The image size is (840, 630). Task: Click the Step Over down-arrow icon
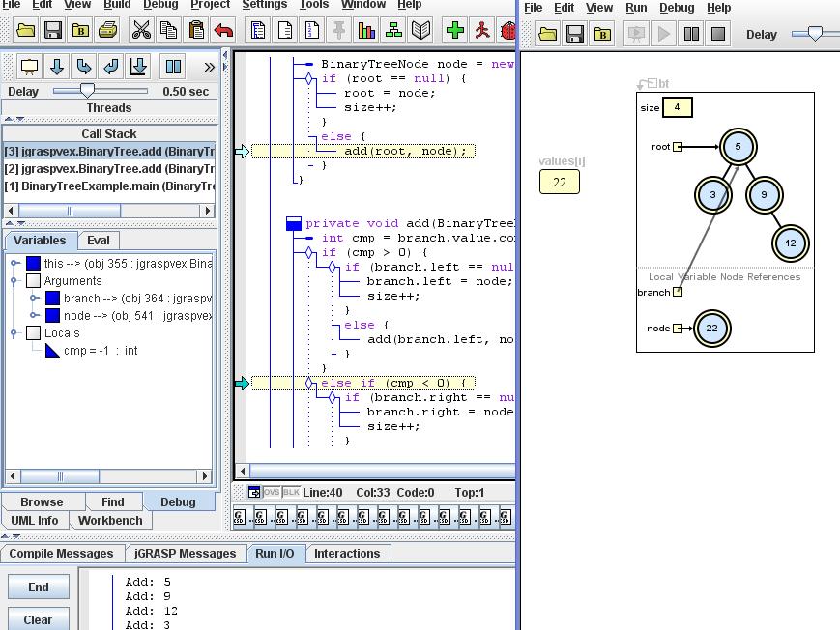click(57, 67)
